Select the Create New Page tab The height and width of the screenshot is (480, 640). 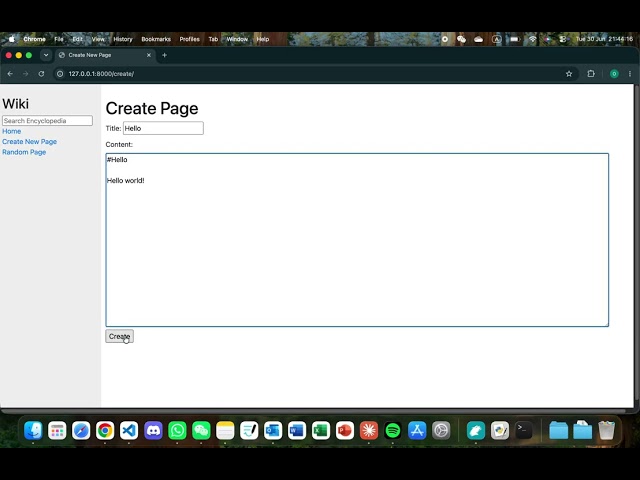105,55
